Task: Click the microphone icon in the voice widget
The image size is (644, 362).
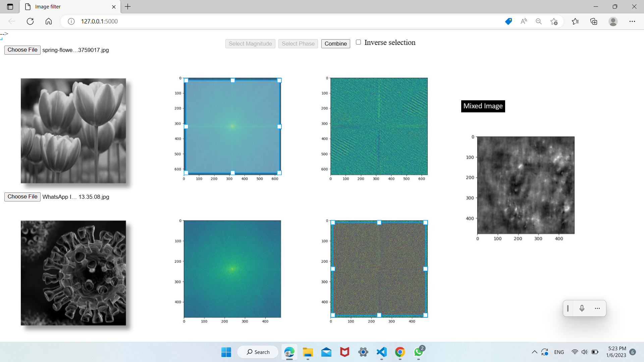Action: [582, 308]
